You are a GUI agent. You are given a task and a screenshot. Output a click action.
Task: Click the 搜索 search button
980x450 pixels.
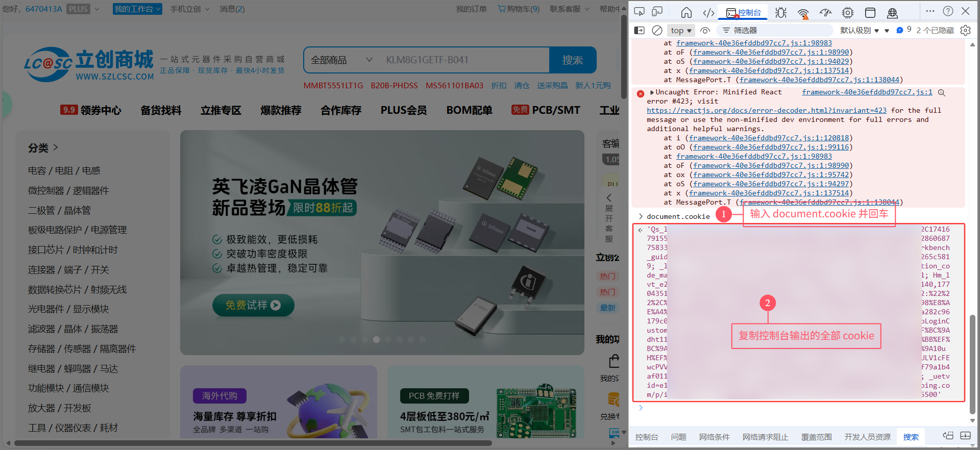pos(572,60)
